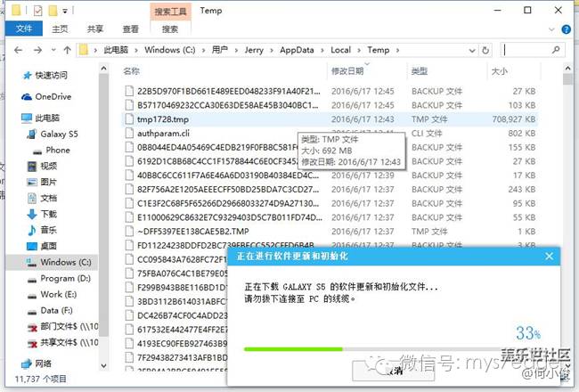Switch to the 主页 ribbon tab
The width and height of the screenshot is (579, 392).
coord(60,29)
